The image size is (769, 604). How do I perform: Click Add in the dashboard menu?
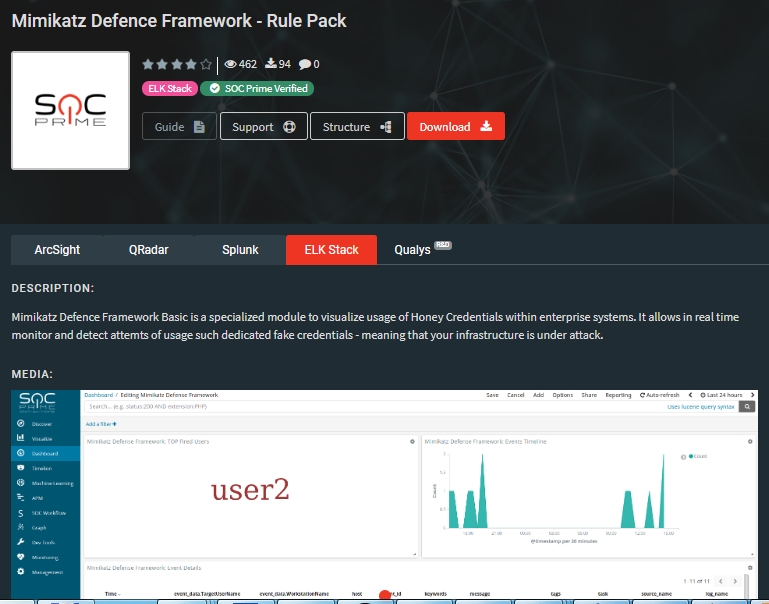[x=538, y=395]
